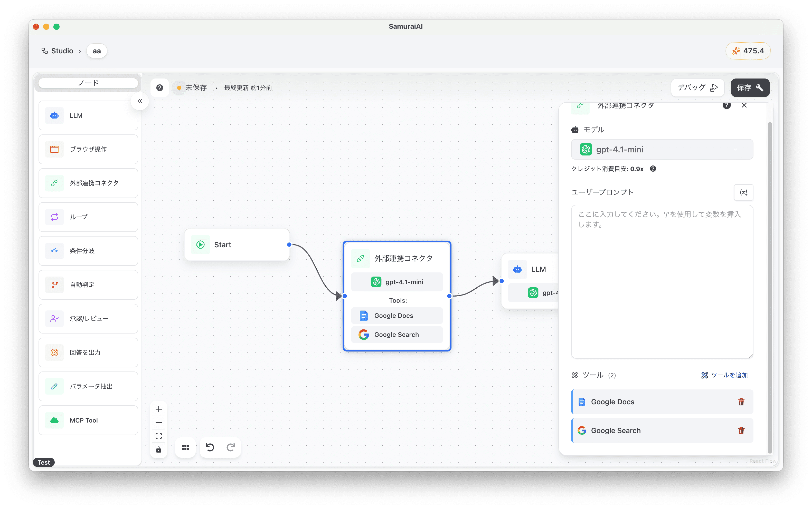
Task: Click the fit view icon
Action: 159,436
